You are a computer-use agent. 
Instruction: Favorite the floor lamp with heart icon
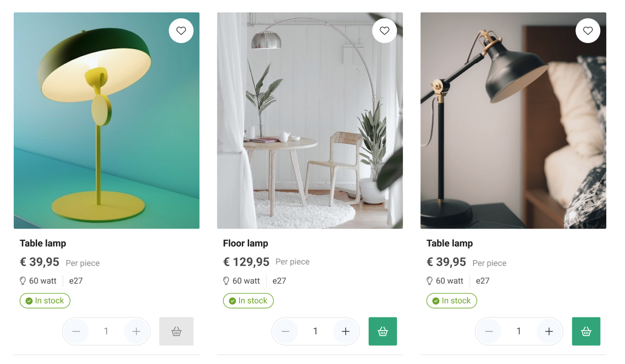pos(384,31)
